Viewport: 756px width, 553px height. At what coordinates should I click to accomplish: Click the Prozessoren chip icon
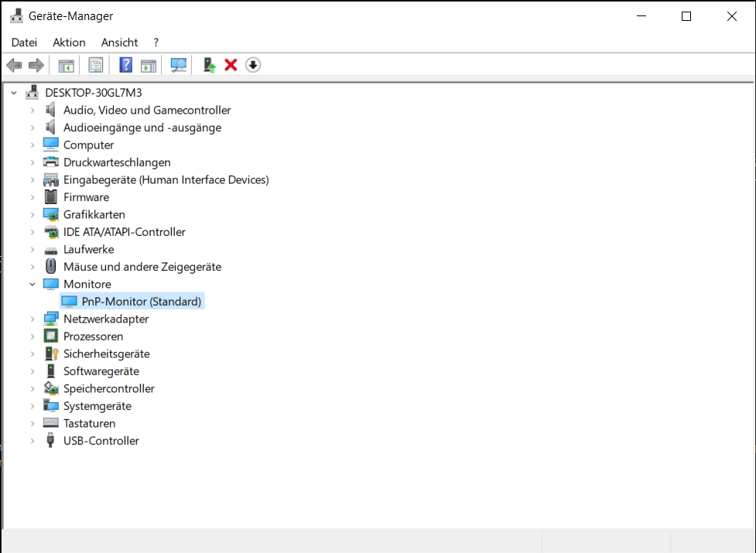[x=50, y=336]
